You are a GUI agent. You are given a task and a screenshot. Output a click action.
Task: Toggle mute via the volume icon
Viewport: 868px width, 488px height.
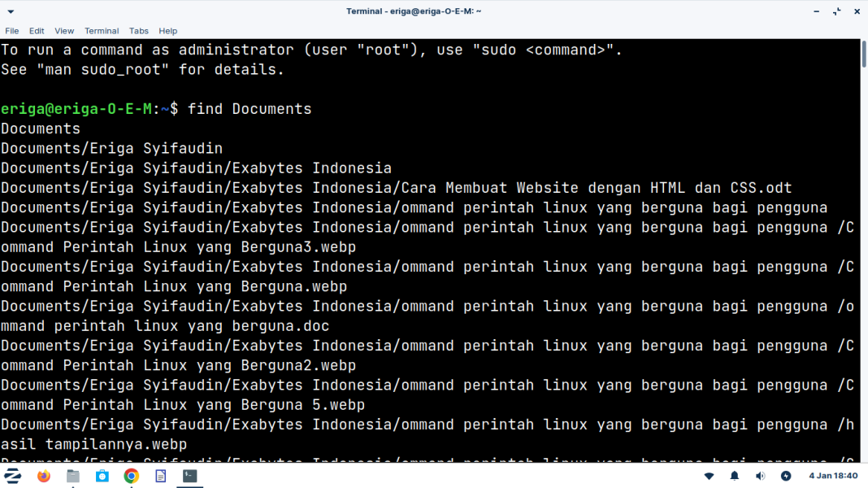tap(760, 476)
